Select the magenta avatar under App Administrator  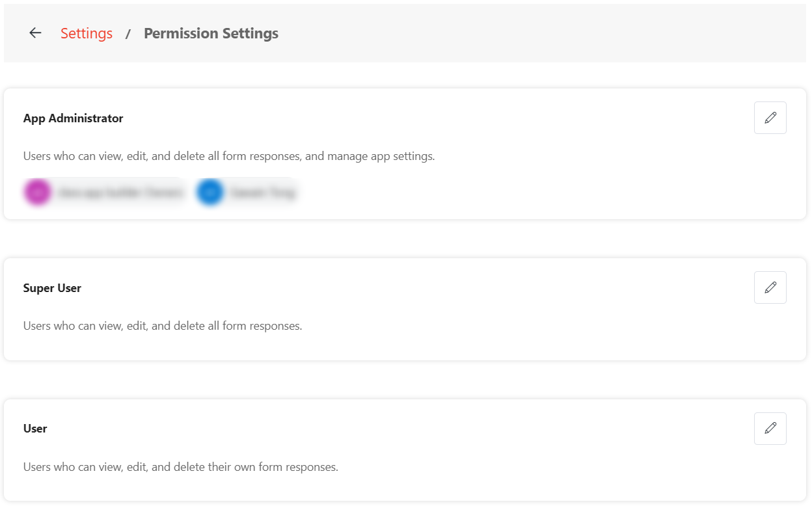[x=38, y=192]
